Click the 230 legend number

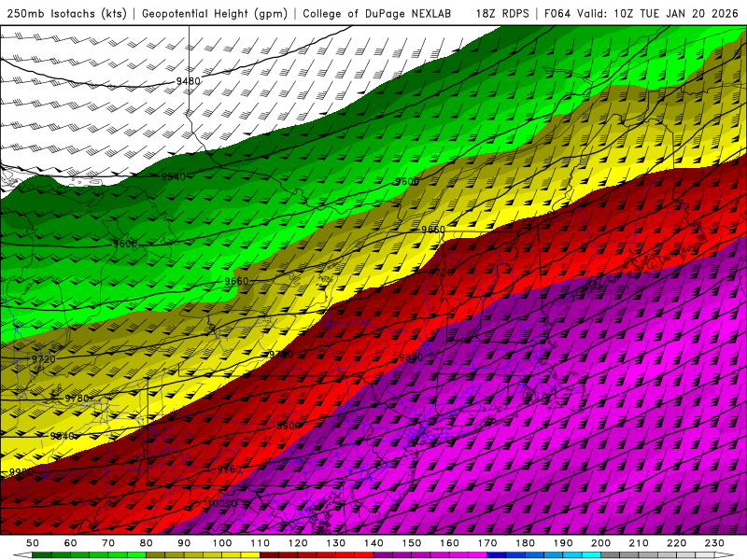714,543
